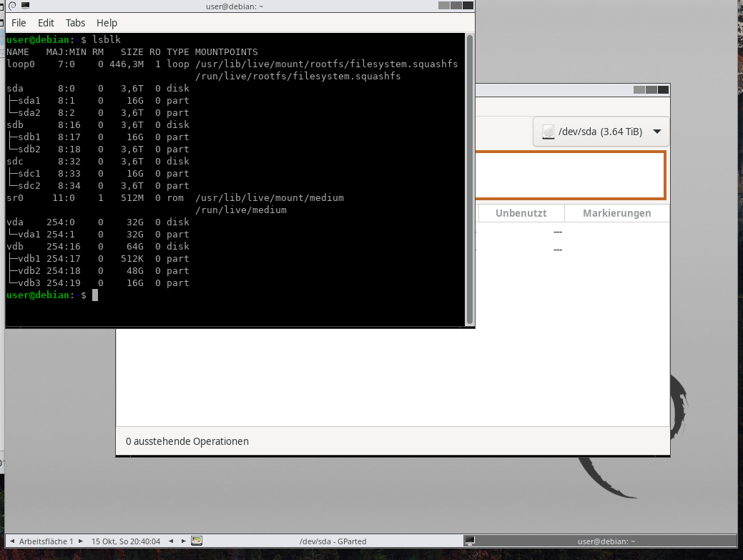Activate the /dev/sda - GParted taskbar entry
The width and height of the screenshot is (743, 560).
[333, 541]
